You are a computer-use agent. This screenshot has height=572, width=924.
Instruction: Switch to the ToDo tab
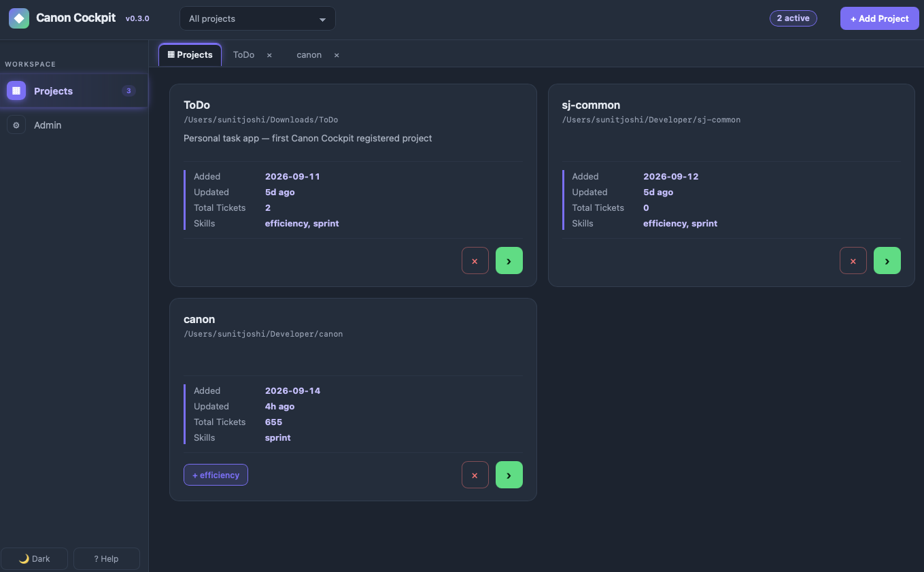pos(243,54)
